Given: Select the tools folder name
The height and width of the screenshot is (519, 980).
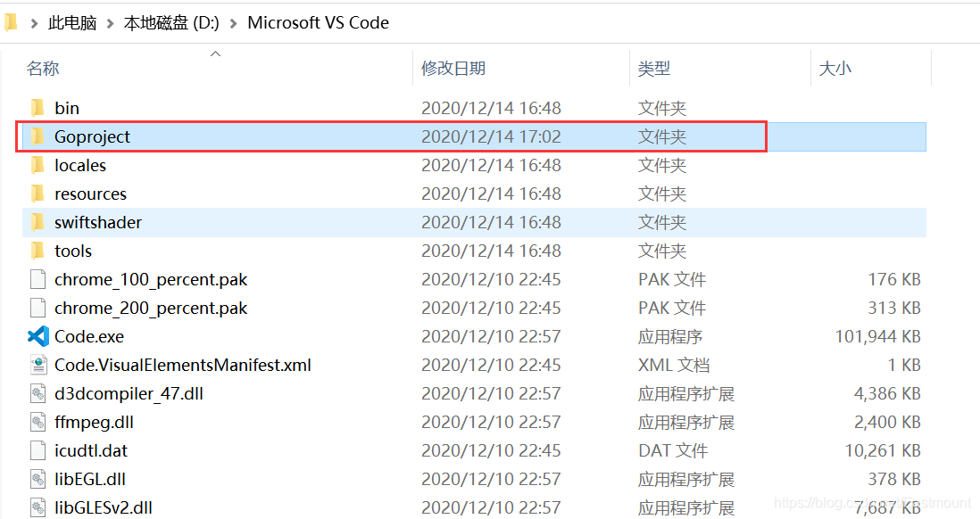Looking at the screenshot, I should tap(73, 251).
